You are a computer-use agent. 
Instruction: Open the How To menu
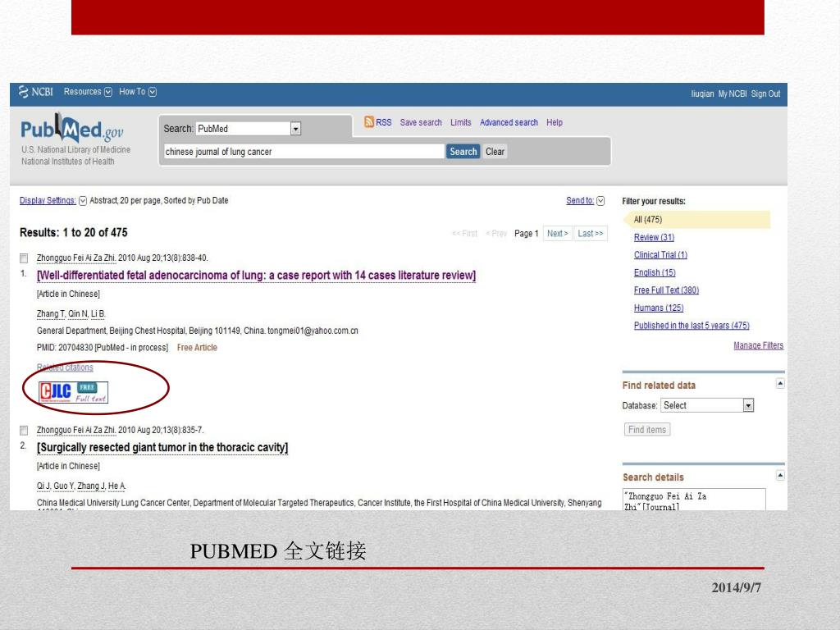[132, 92]
